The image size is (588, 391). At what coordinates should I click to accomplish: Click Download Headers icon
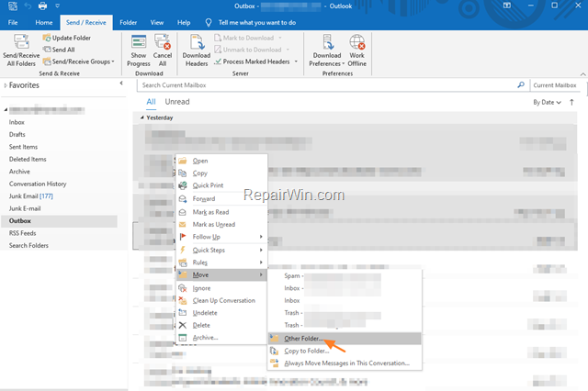[197, 41]
